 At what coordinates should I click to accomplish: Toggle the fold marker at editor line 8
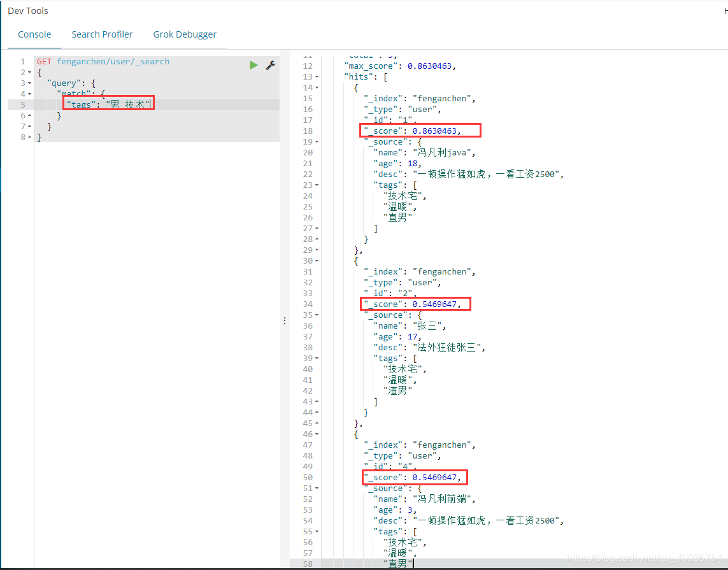30,137
